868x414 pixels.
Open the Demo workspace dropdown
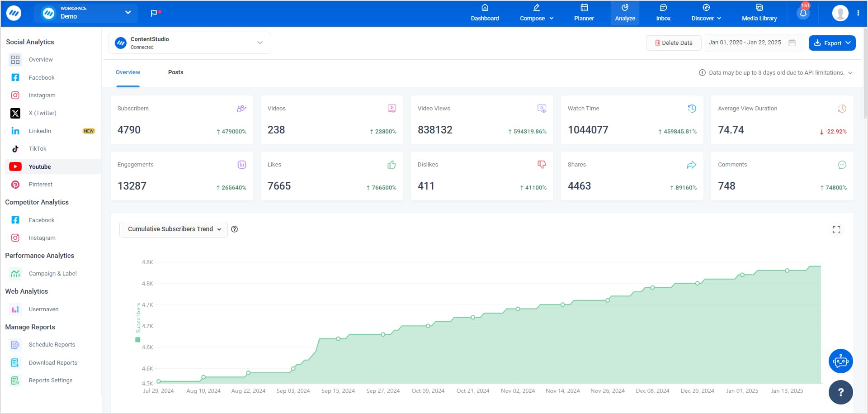(86, 13)
